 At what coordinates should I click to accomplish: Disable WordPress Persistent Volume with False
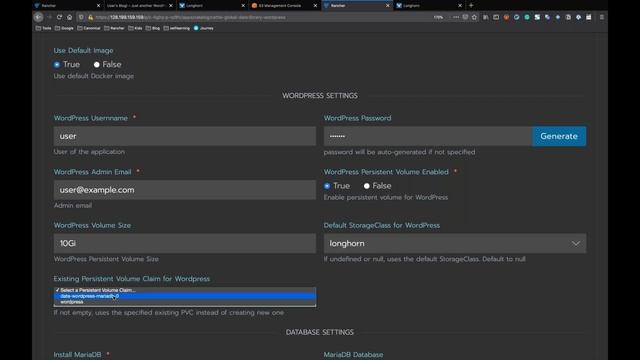click(367, 186)
